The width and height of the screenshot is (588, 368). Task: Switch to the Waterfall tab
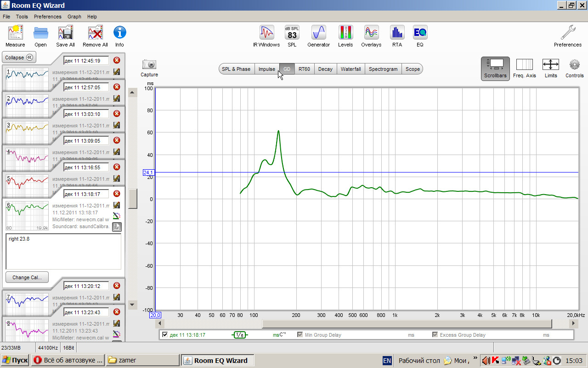351,69
